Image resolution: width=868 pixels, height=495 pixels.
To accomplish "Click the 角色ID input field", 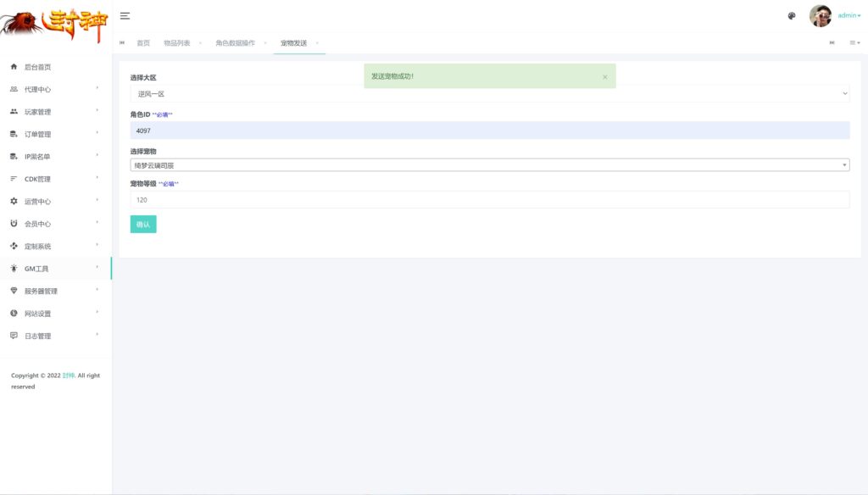I will pos(489,131).
